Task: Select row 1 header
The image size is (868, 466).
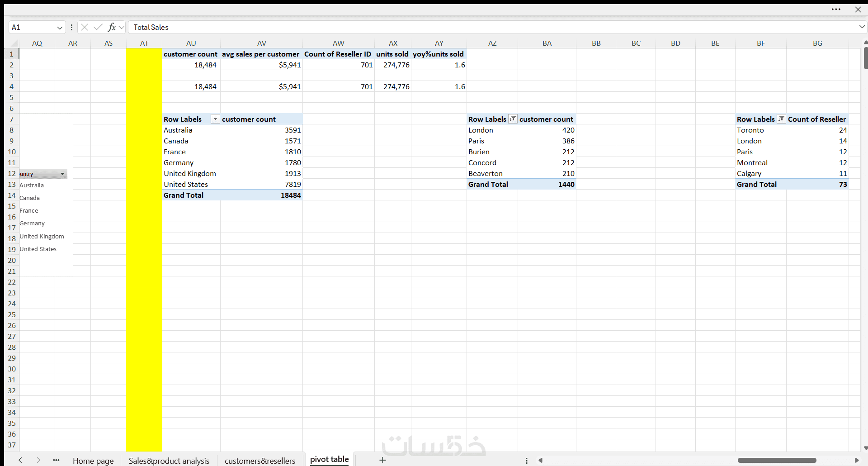Action: click(x=12, y=54)
